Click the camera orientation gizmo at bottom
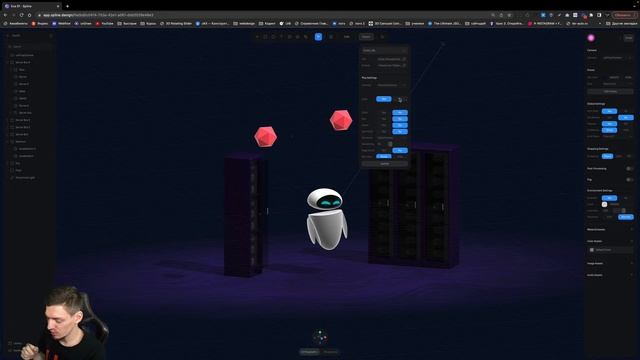Image resolution: width=640 pixels, height=360 pixels. 320,337
